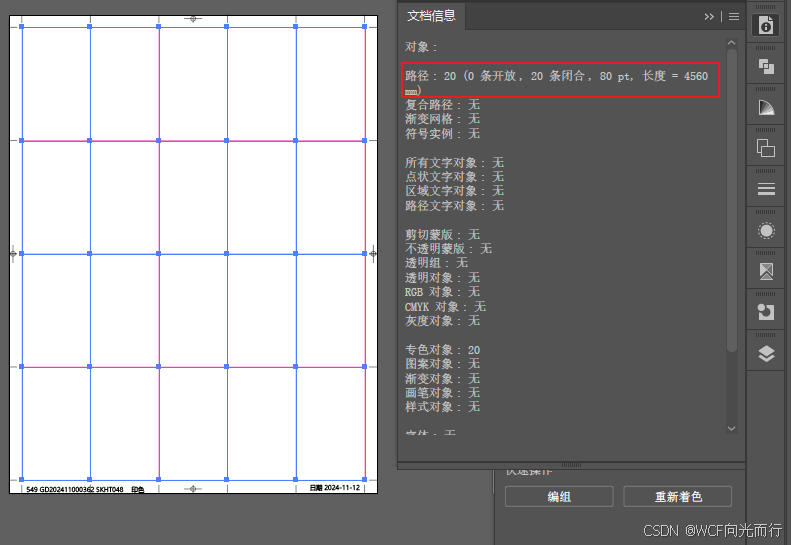Collapse the panel with the double-arrow icon
Image resolution: width=791 pixels, height=545 pixels.
click(709, 17)
